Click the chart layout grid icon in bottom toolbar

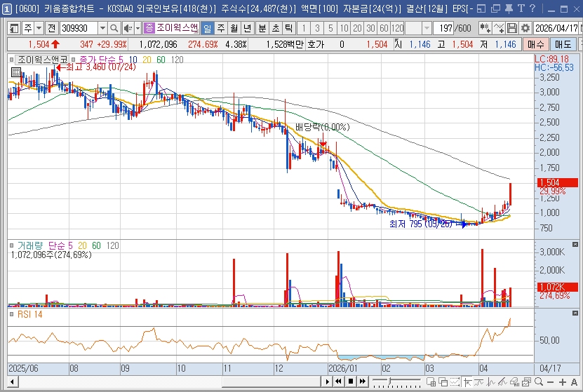(431, 381)
